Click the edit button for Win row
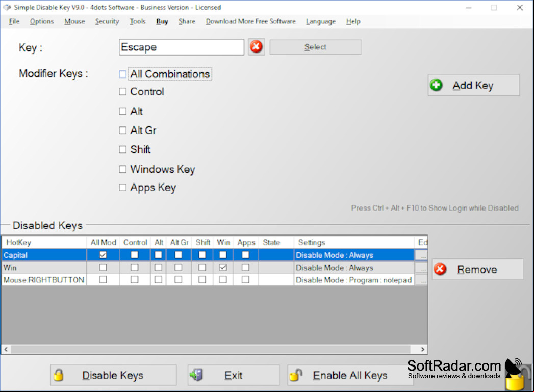The height and width of the screenshot is (392, 534). (x=422, y=268)
